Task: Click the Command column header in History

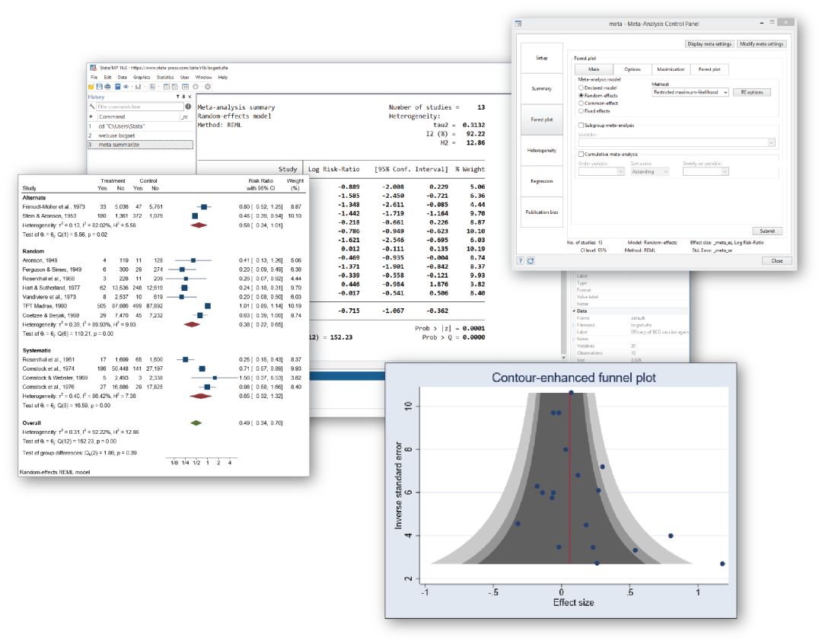Action: (139, 117)
